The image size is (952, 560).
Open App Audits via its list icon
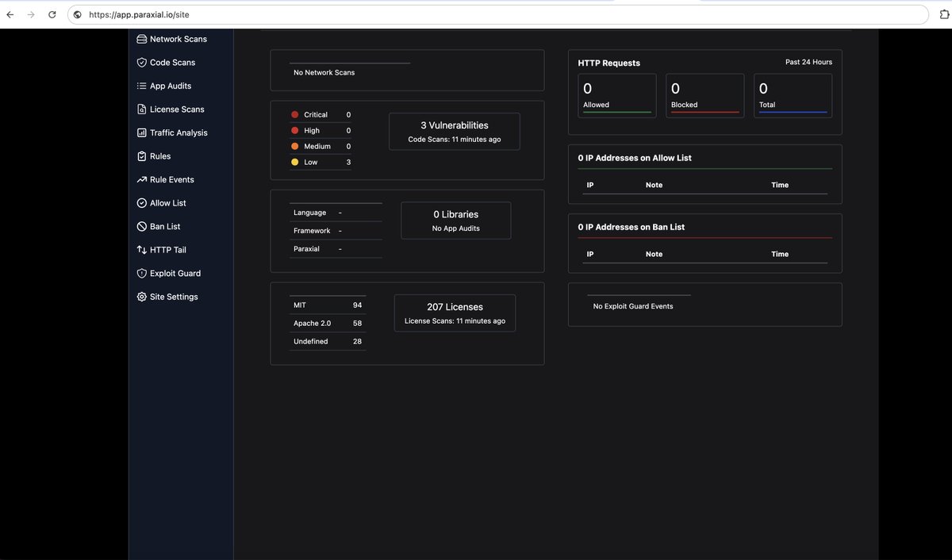[141, 86]
